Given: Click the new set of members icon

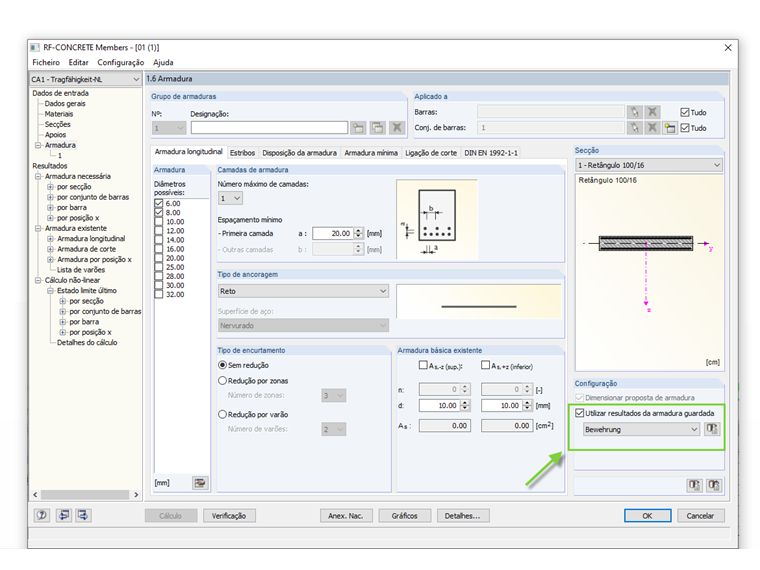Looking at the screenshot, I should click(x=670, y=128).
